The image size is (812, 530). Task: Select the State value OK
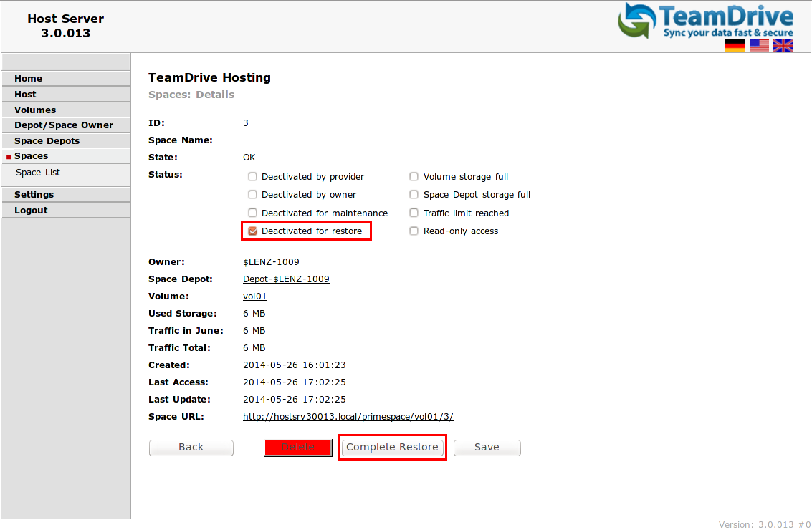(x=249, y=158)
